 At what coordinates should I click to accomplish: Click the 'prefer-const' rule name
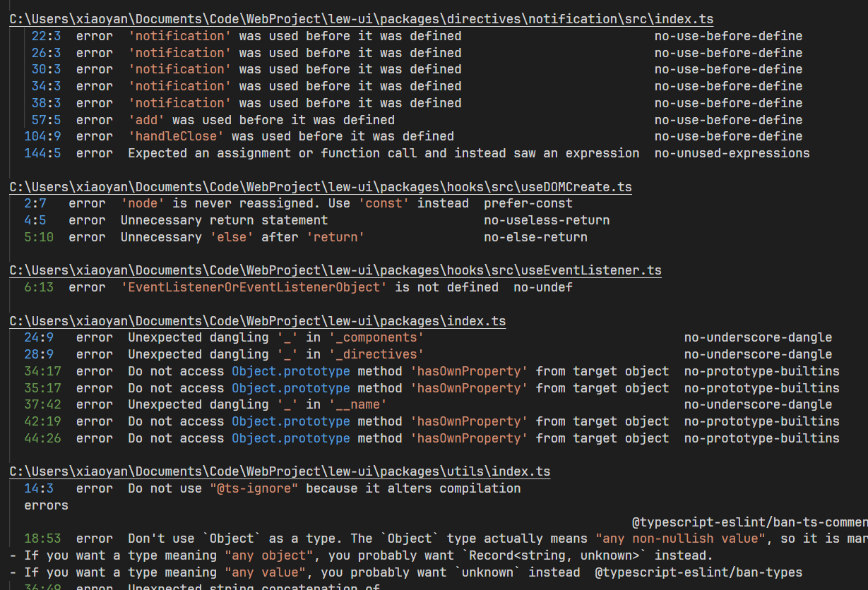pos(528,203)
